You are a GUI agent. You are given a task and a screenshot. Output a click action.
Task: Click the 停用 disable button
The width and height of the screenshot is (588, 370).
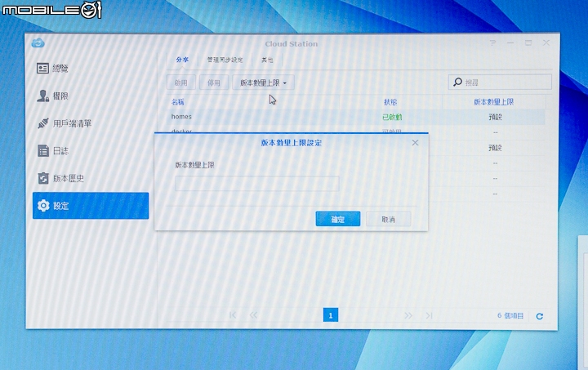[214, 82]
